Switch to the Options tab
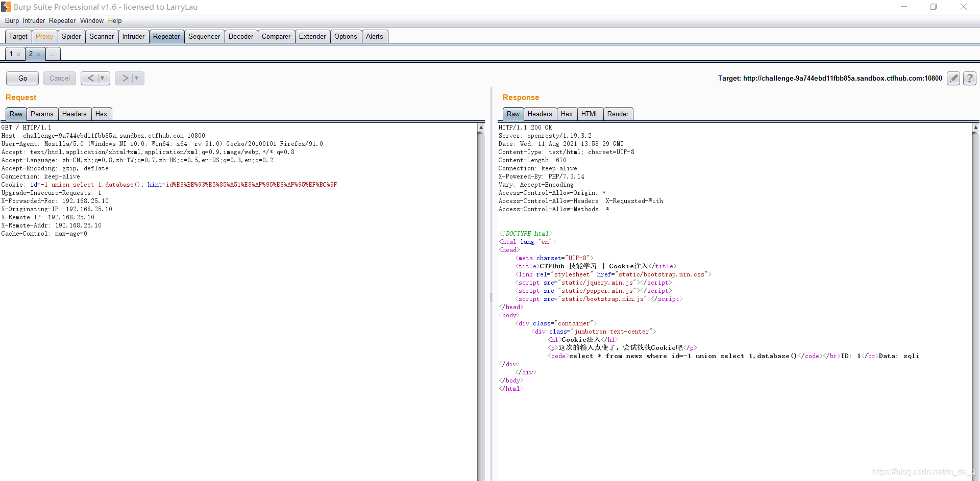The width and height of the screenshot is (980, 481). coord(346,36)
